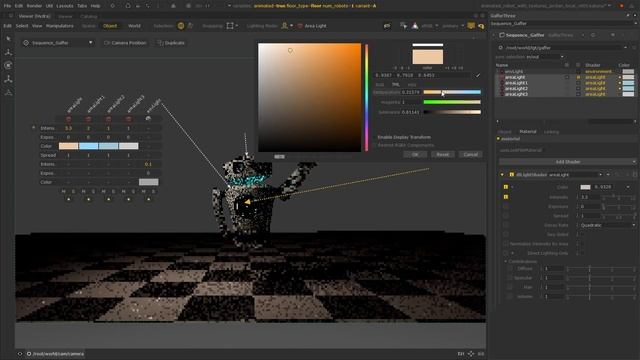Toggle Restrict RGBA Components checkbox
Viewport: 640px width, 360px height.
(x=374, y=145)
